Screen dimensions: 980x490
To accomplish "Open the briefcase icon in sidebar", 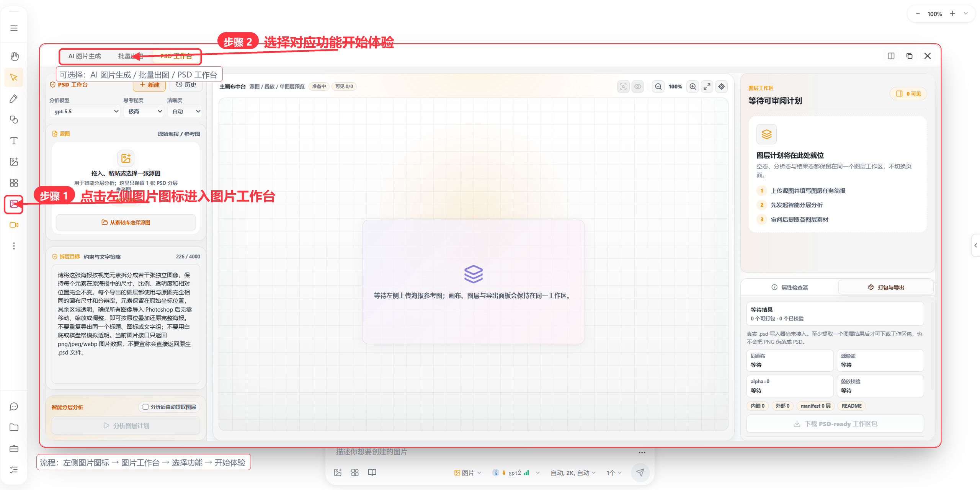I will click(x=14, y=449).
